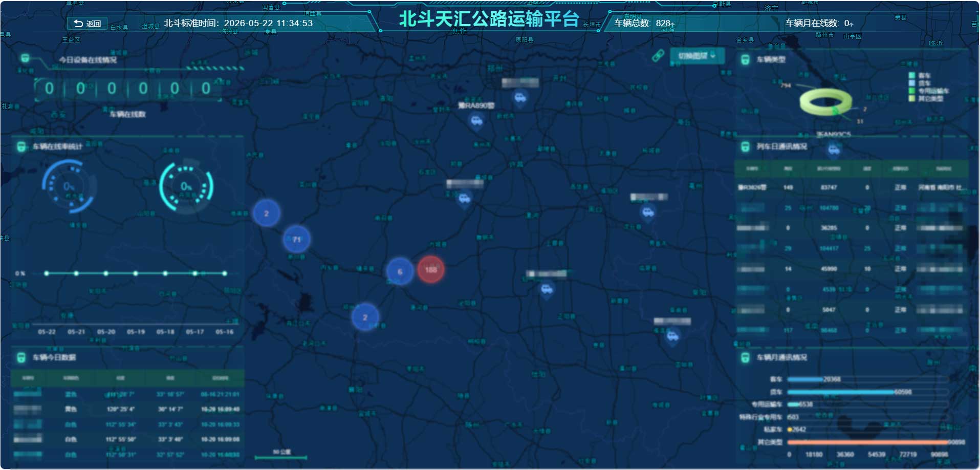Click the red cluster marker labeled 188

431,269
